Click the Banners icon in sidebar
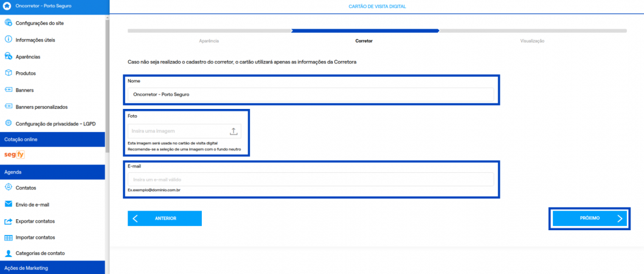 point(9,90)
